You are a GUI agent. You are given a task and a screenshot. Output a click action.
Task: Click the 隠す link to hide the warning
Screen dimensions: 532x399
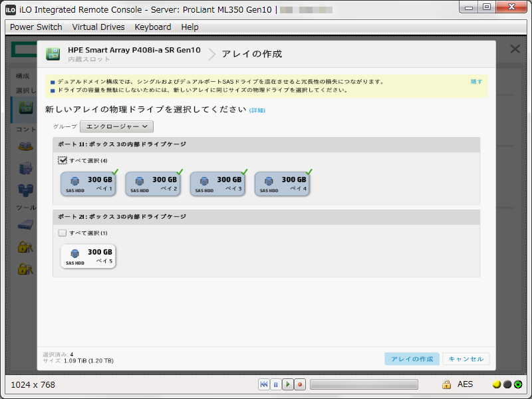tap(476, 80)
